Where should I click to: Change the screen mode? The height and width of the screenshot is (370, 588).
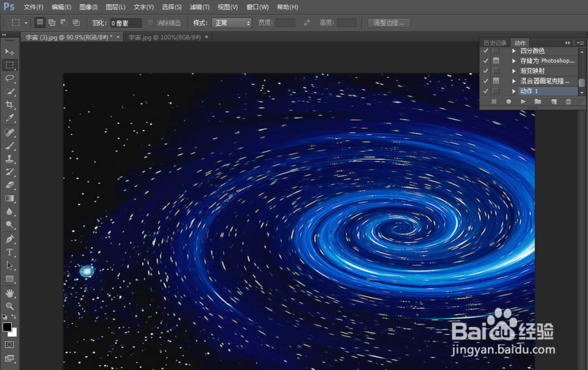[x=9, y=358]
